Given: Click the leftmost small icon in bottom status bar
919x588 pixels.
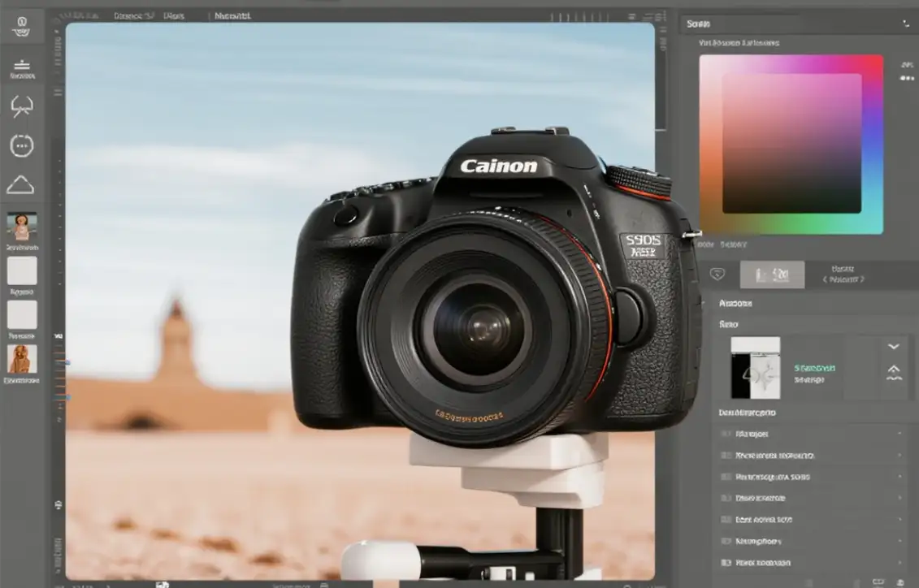Looking at the screenshot, I should (x=163, y=584).
